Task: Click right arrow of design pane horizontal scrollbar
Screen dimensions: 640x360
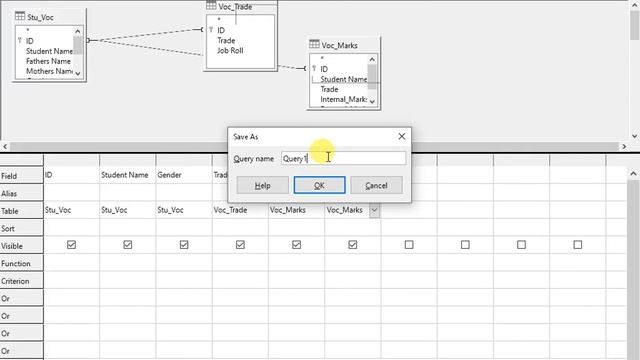Action: click(624, 146)
